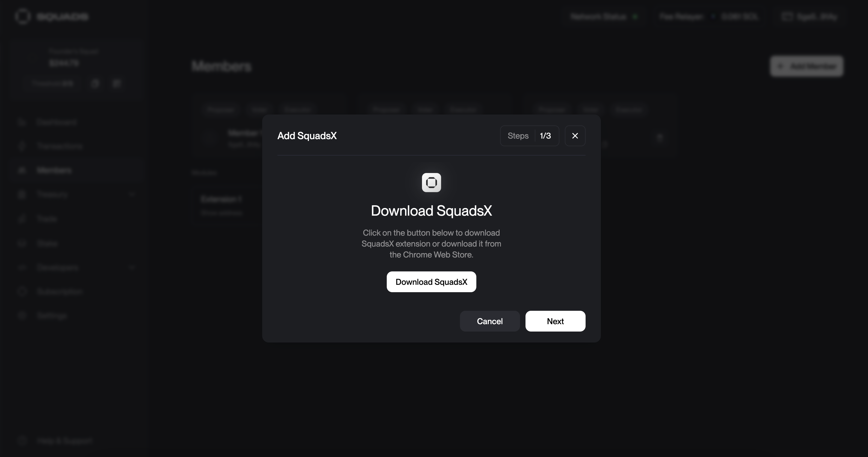The height and width of the screenshot is (457, 868).
Task: Click the Steps 1/3 indicator
Action: [529, 136]
